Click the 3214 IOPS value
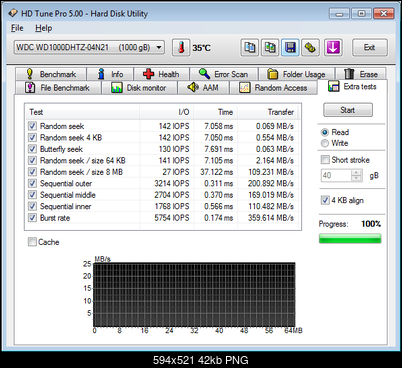 click(x=172, y=183)
